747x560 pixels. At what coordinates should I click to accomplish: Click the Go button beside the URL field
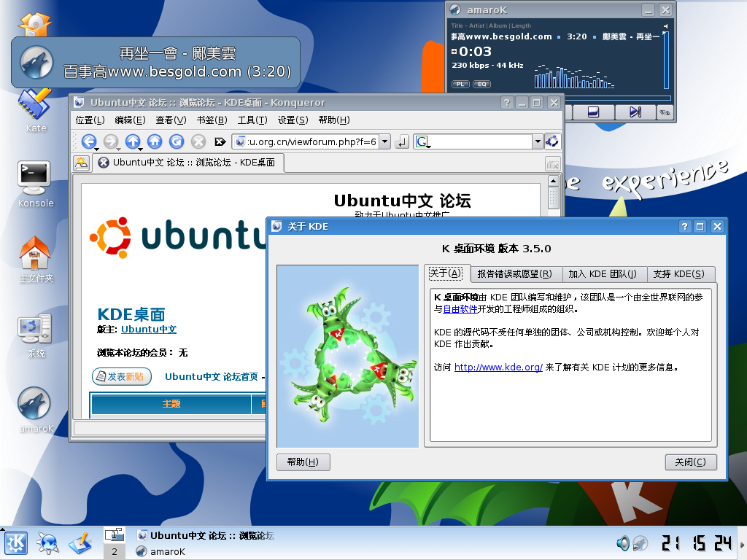point(402,141)
